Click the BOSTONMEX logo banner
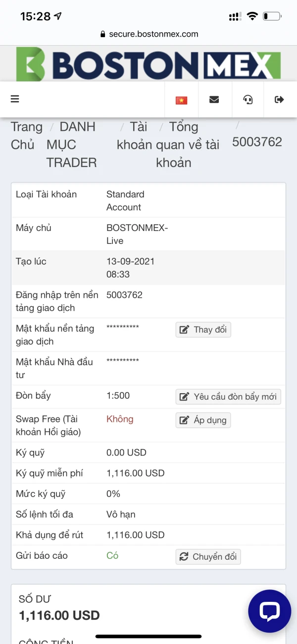The image size is (297, 644). click(x=148, y=64)
